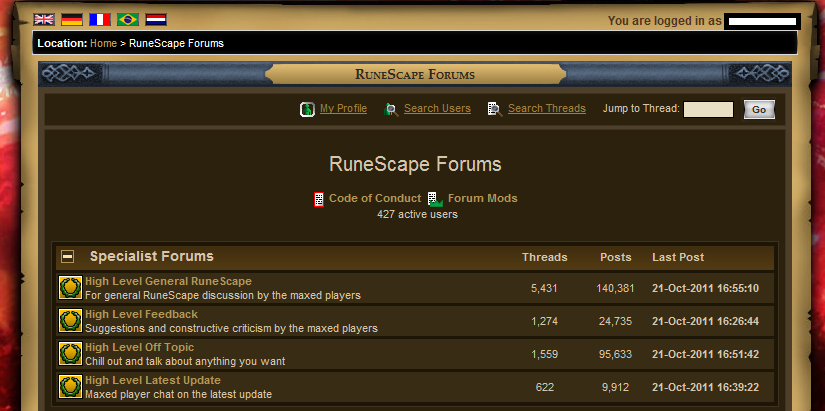Click the thread count 5,431
Screen dimensions: 825x411
point(545,288)
